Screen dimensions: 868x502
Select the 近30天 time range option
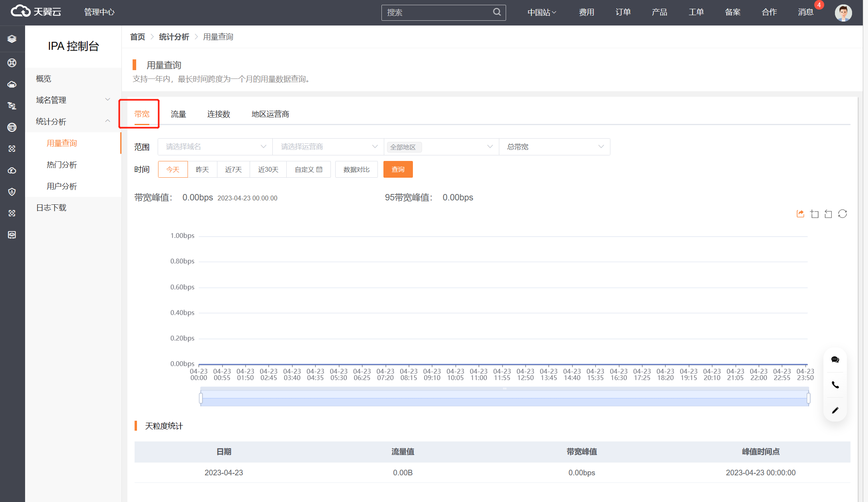tap(268, 170)
